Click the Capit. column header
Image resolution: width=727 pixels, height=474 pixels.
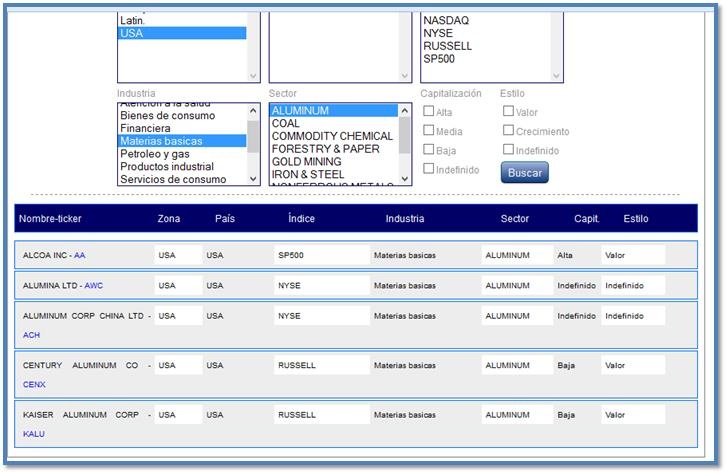coord(587,218)
